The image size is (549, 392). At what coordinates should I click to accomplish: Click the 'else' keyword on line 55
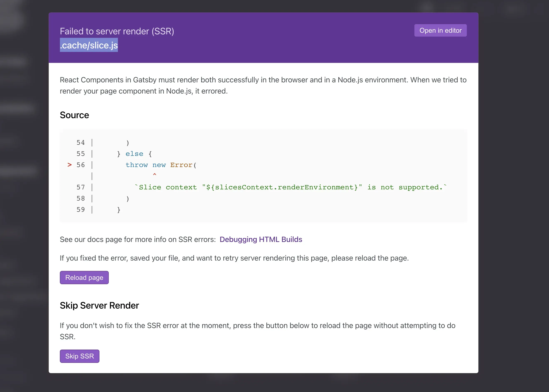[x=134, y=154]
